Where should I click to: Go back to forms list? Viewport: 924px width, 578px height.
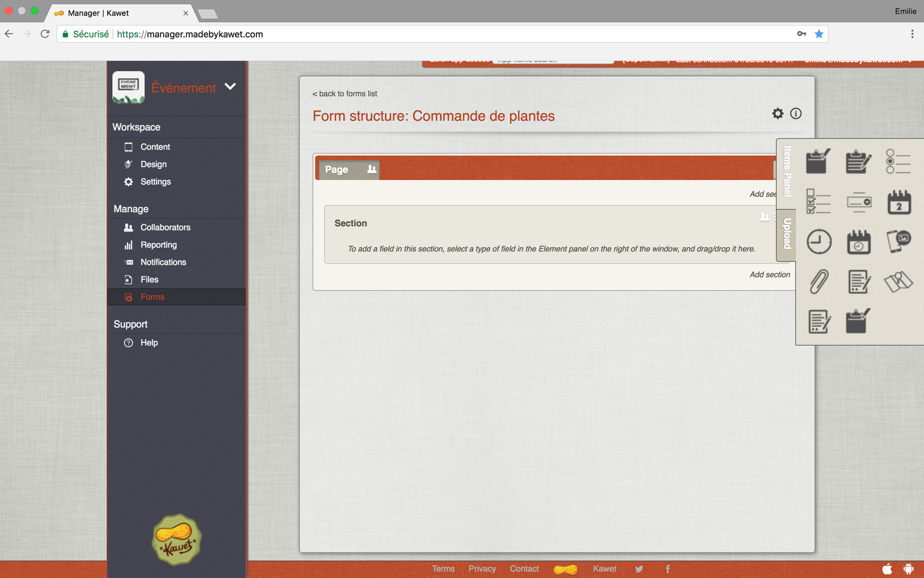(x=344, y=93)
